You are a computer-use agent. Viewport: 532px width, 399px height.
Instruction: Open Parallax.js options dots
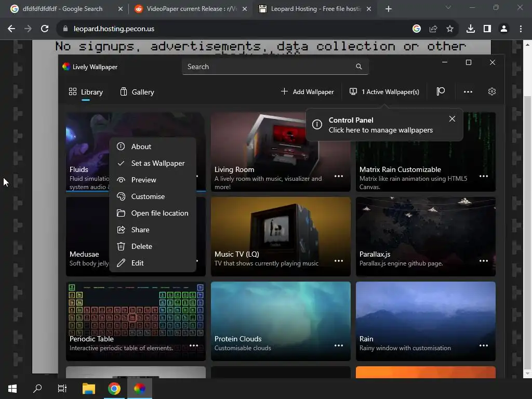(x=484, y=261)
